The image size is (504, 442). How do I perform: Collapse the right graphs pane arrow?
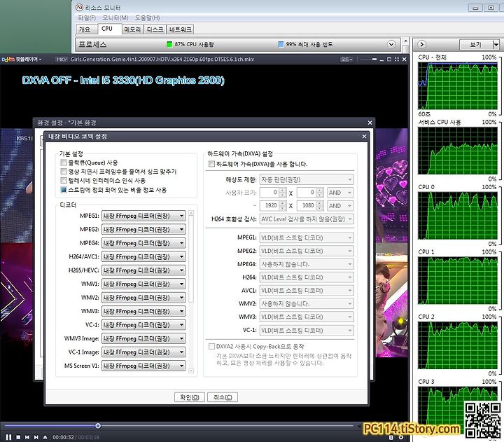pos(421,44)
